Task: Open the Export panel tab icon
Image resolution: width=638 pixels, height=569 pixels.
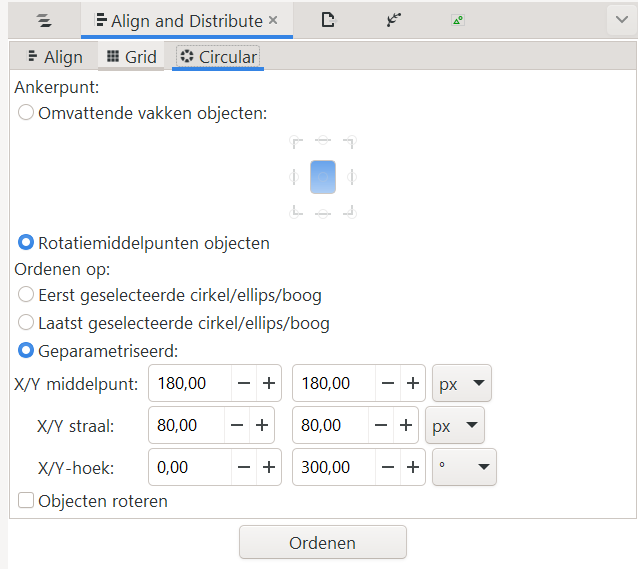Action: coord(457,20)
